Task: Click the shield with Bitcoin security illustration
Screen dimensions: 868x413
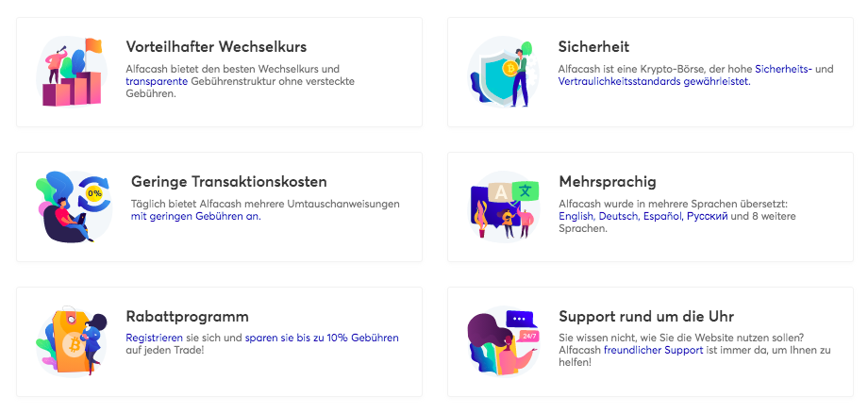Action: [x=503, y=72]
